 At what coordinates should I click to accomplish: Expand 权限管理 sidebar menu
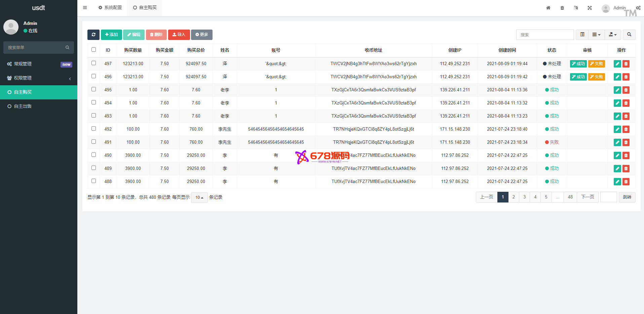coord(39,78)
